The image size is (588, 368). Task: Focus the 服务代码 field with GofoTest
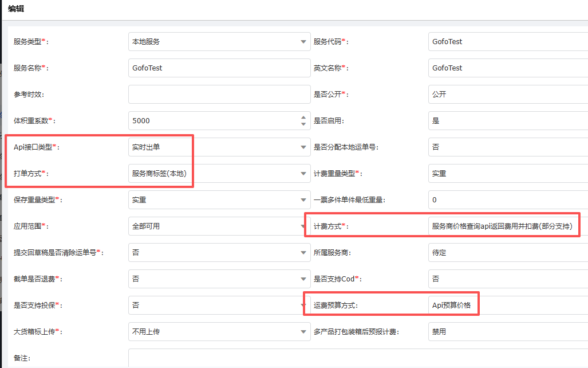[x=507, y=42]
